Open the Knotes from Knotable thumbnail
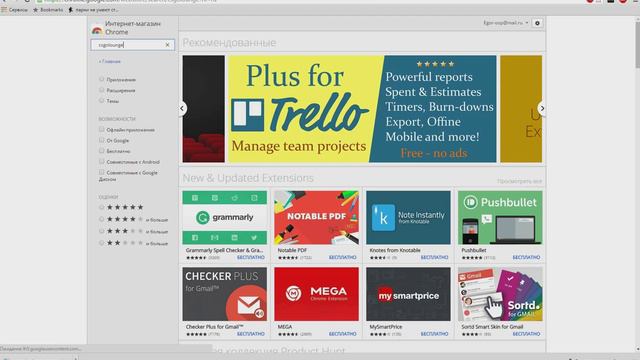640x360 pixels. click(x=408, y=218)
